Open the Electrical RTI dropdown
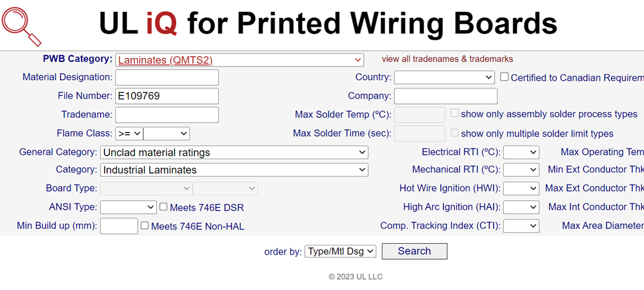This screenshot has width=644, height=290. [521, 153]
